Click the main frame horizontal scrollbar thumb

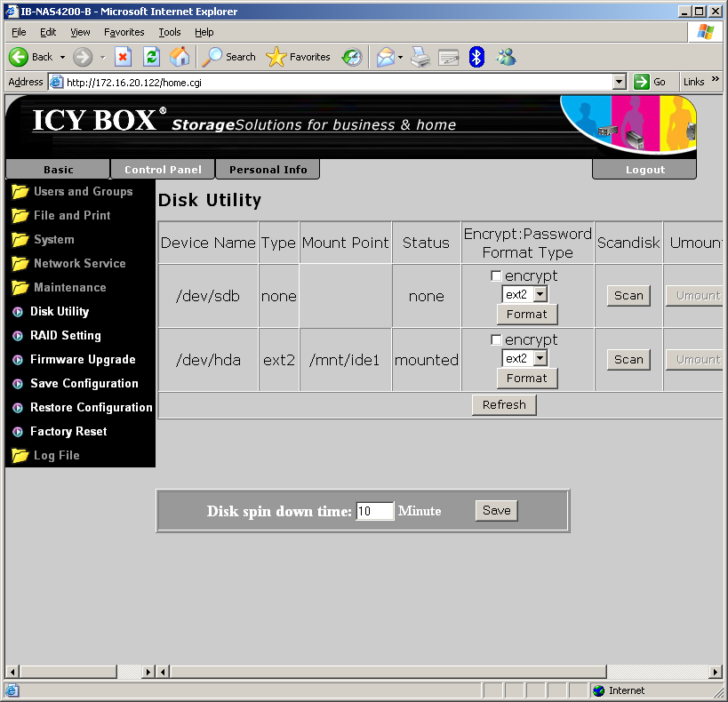[388, 672]
